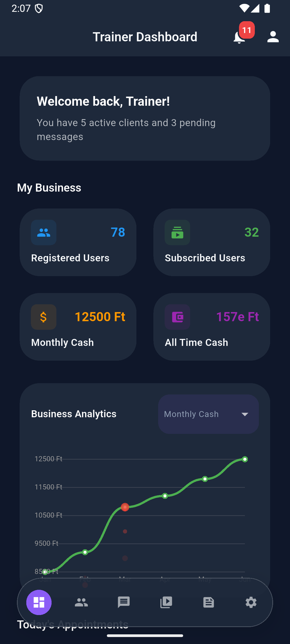Image resolution: width=290 pixels, height=644 pixels.
Task: Open the video library nav icon
Action: click(x=166, y=602)
